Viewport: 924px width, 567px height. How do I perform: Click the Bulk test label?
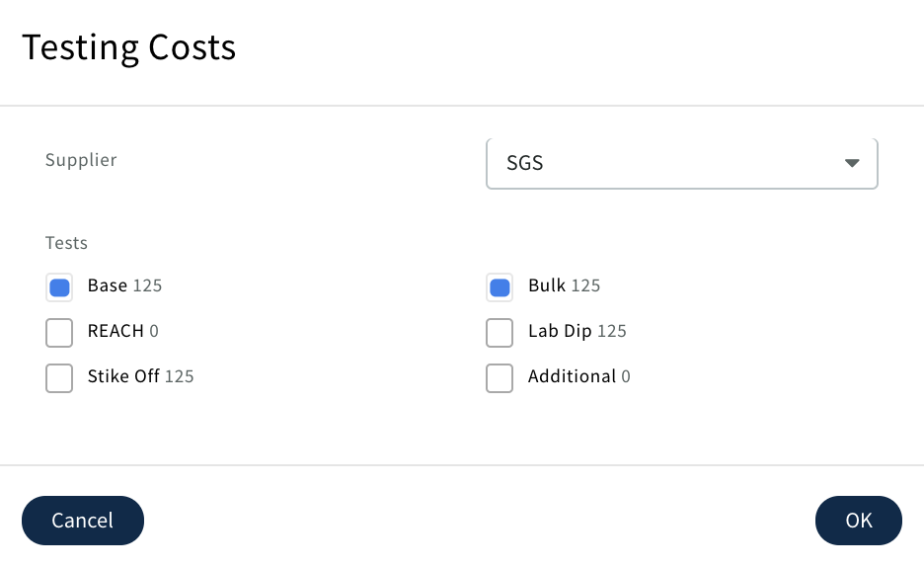(547, 285)
